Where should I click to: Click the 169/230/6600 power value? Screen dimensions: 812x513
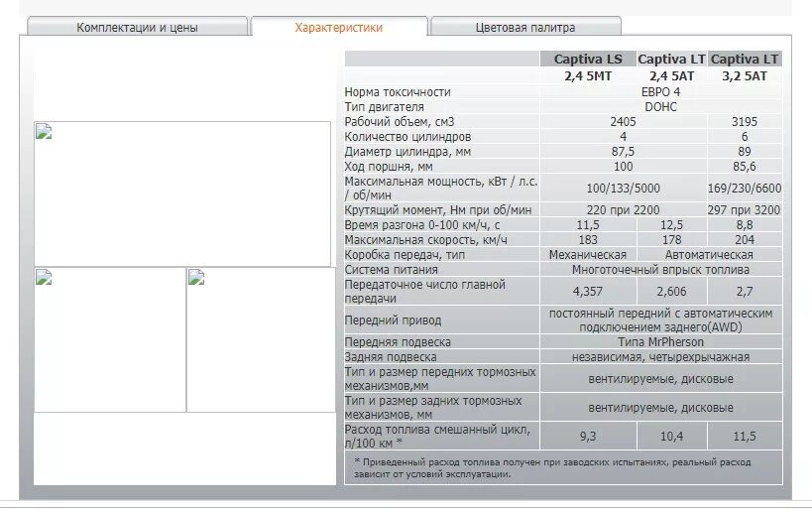click(745, 189)
